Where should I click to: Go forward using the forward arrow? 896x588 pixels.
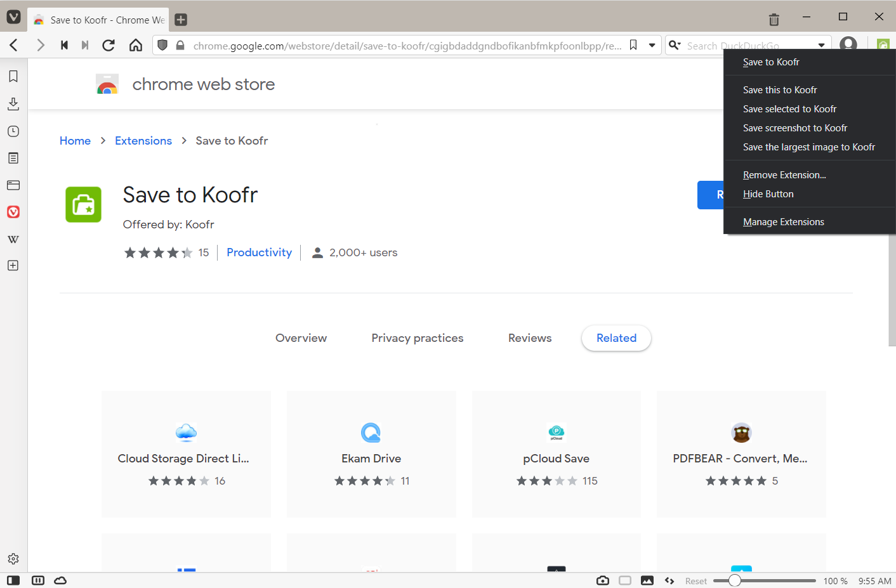click(x=41, y=45)
